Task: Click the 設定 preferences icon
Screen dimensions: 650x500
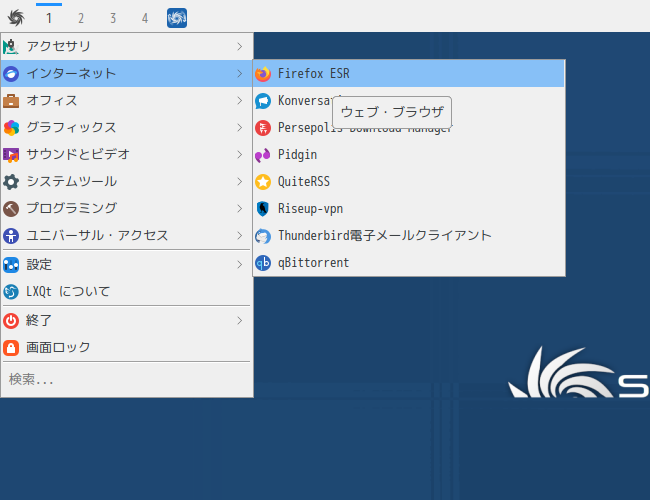Action: point(11,265)
